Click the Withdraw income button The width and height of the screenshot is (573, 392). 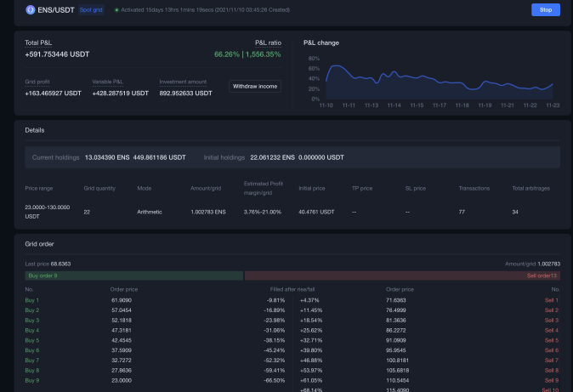click(255, 86)
